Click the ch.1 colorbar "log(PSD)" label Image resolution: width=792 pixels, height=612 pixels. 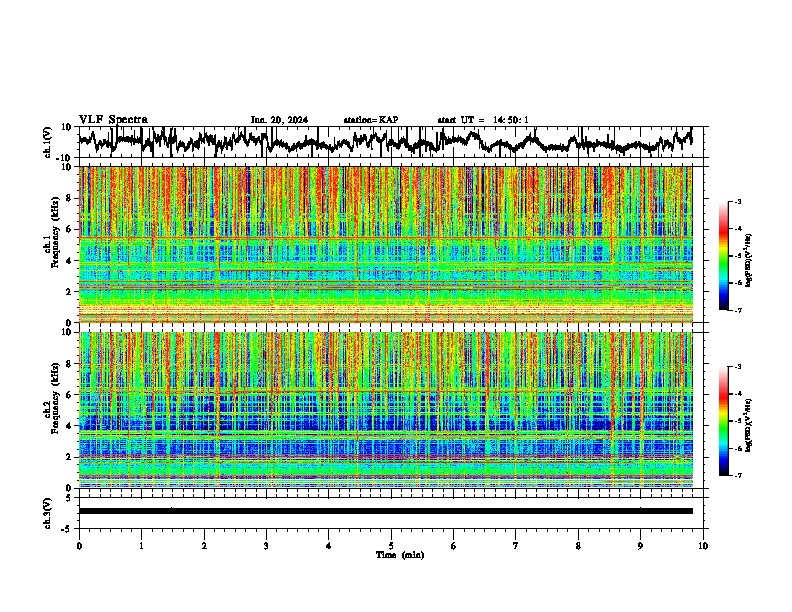point(749,261)
